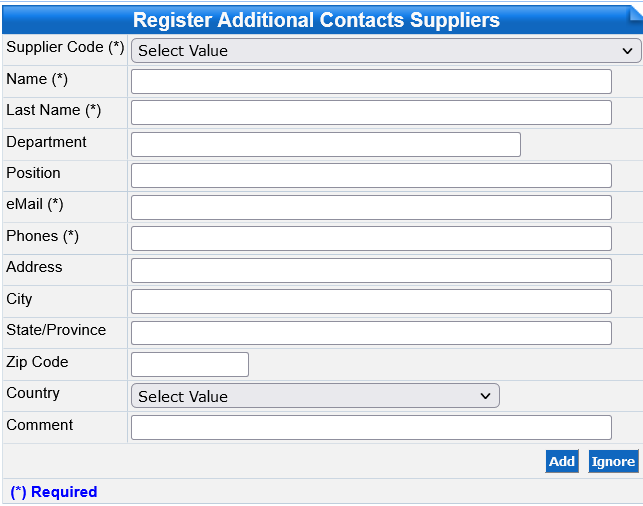Click into the Department field
This screenshot has width=643, height=506.
pyautogui.click(x=326, y=145)
